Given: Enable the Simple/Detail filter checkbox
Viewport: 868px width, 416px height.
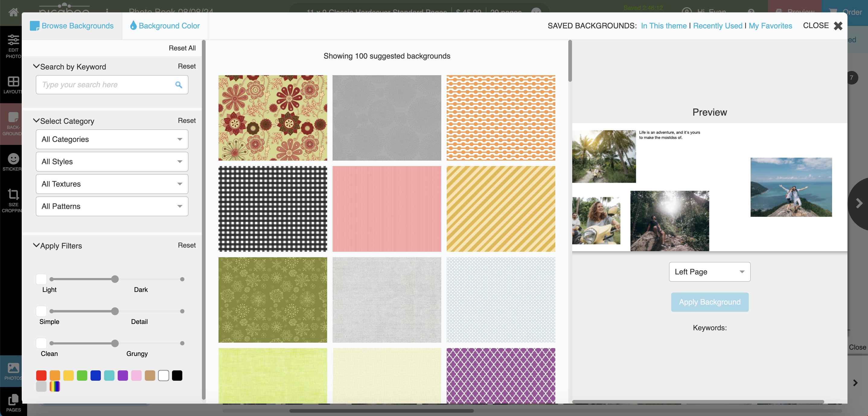Looking at the screenshot, I should click(41, 311).
